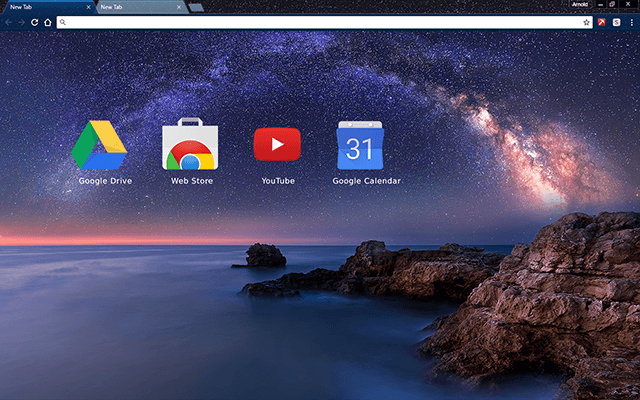The width and height of the screenshot is (640, 400).
Task: Launch the Chrome Web Store app
Action: click(x=190, y=145)
